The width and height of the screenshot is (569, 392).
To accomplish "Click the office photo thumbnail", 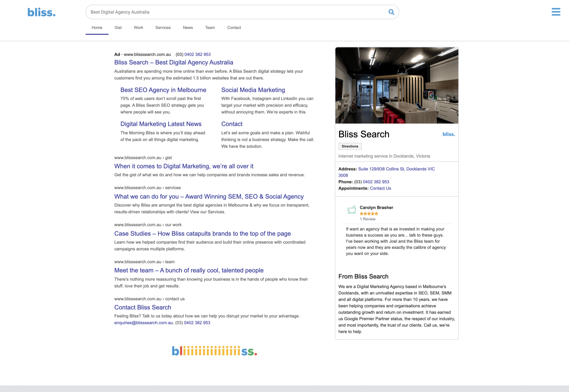I will click(x=397, y=85).
